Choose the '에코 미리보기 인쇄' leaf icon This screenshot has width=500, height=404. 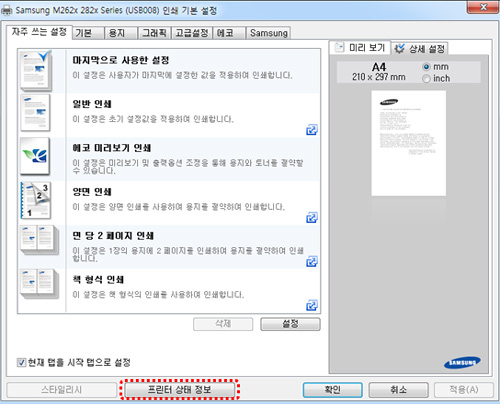[x=35, y=156]
